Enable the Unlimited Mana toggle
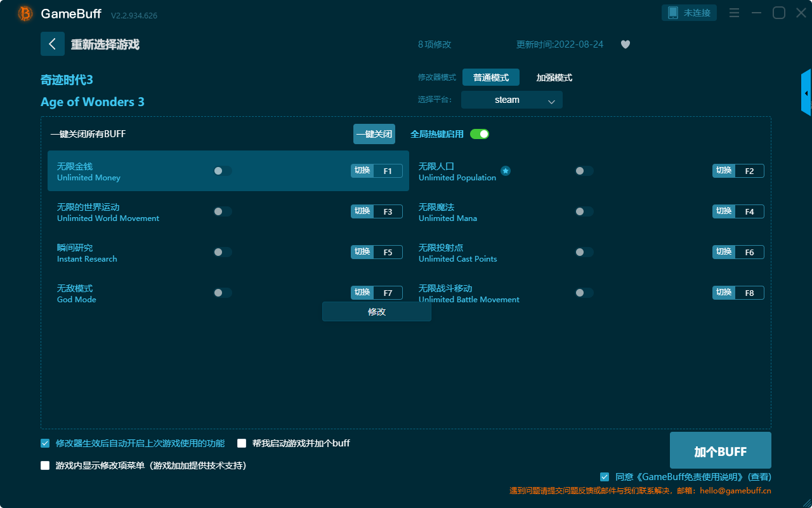 pos(584,211)
